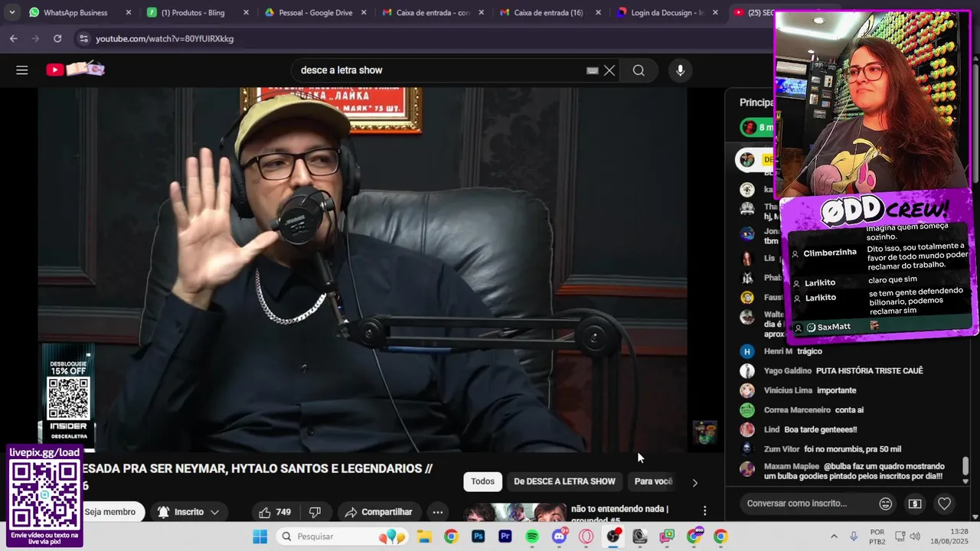Open the on-screen keyboard icon in search box

pyautogui.click(x=592, y=70)
